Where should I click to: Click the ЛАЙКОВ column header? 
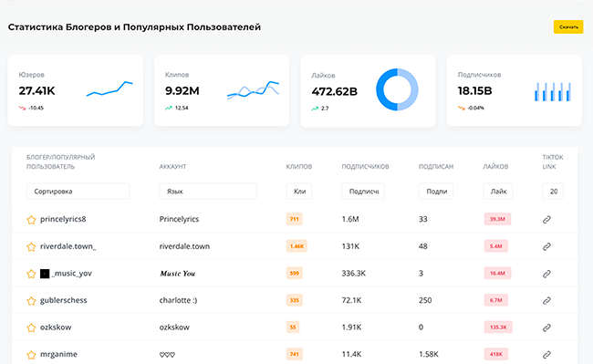pos(495,167)
